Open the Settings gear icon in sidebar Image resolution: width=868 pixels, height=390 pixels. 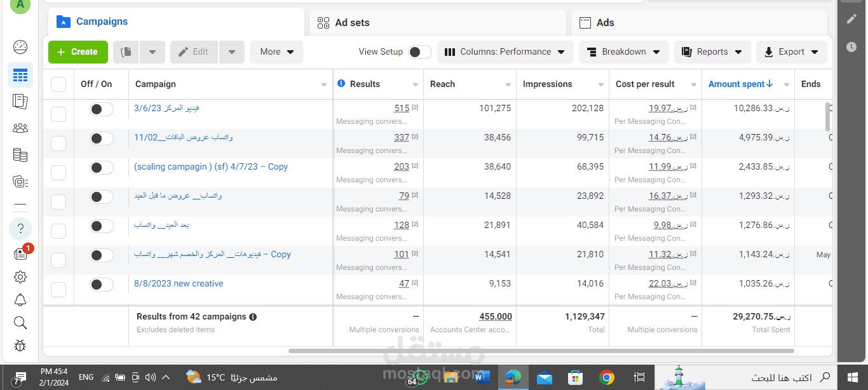click(x=20, y=277)
